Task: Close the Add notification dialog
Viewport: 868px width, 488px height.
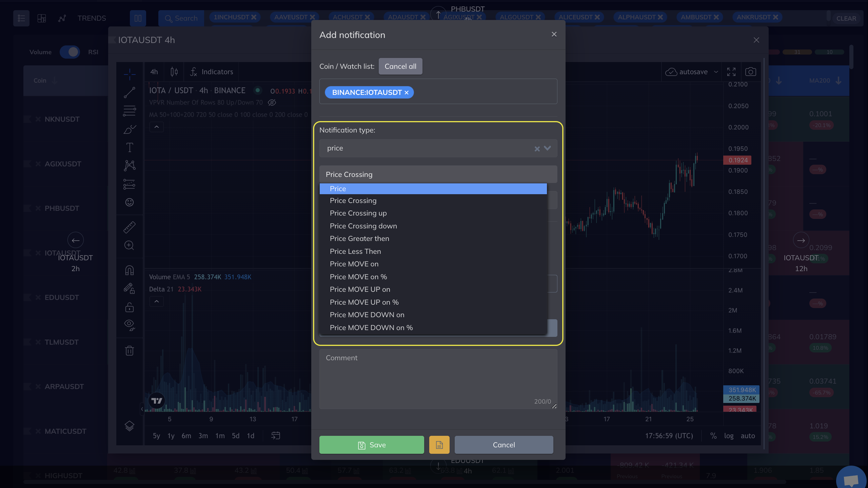Action: click(x=554, y=34)
